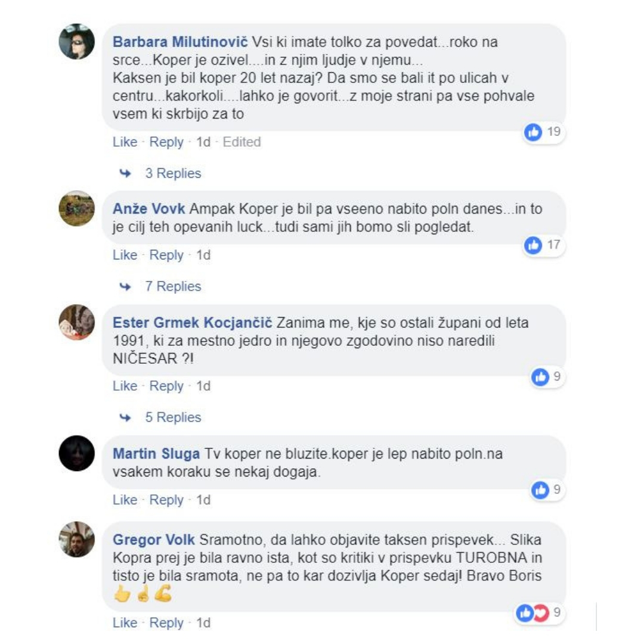This screenshot has height=644, width=644.
Task: Open Anže Vovk's profile picture
Action: [77, 208]
